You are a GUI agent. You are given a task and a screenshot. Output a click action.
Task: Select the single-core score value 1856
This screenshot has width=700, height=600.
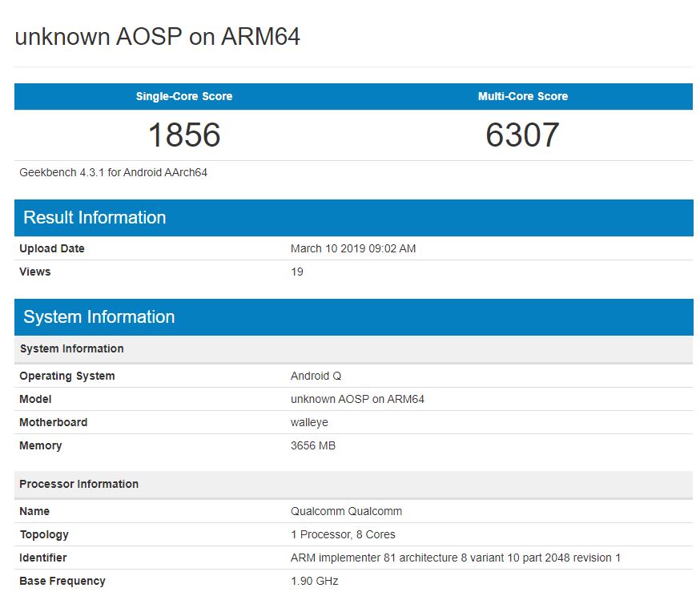pos(184,135)
